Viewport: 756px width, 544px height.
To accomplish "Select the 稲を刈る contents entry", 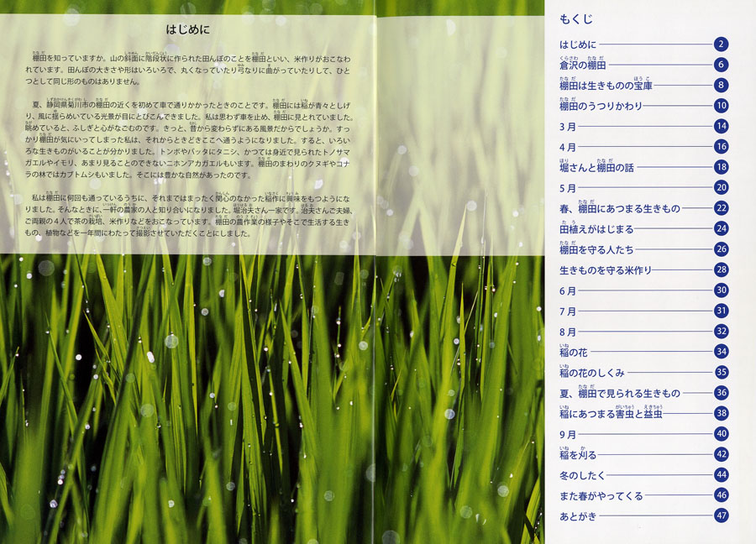I will [x=578, y=455].
